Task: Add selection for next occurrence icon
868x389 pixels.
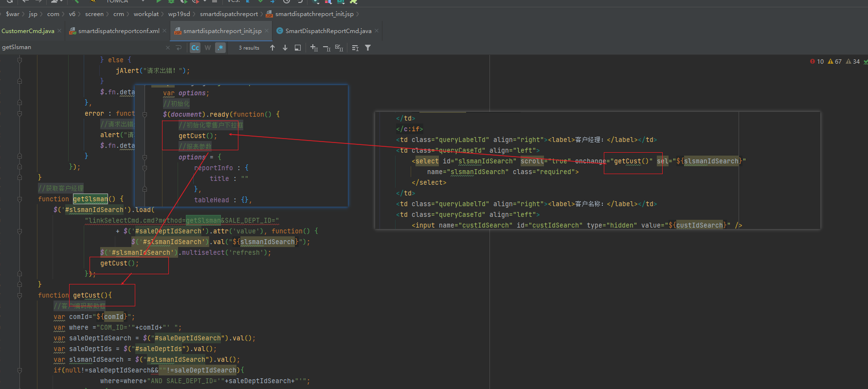Action: (314, 48)
